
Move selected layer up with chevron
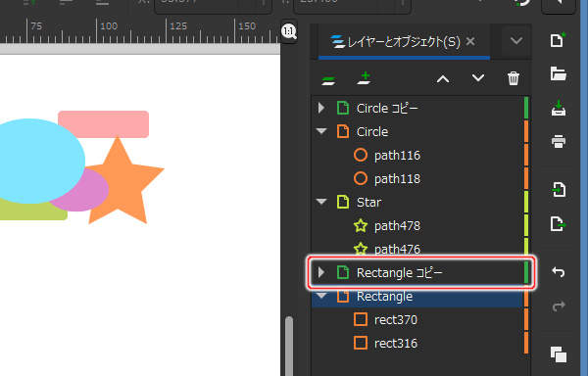pyautogui.click(x=443, y=79)
